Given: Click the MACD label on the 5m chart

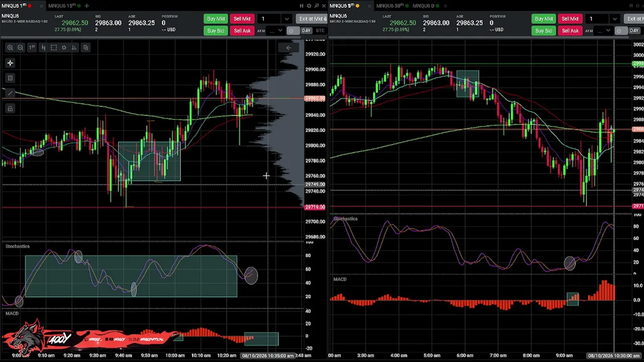Looking at the screenshot, I should [340, 280].
